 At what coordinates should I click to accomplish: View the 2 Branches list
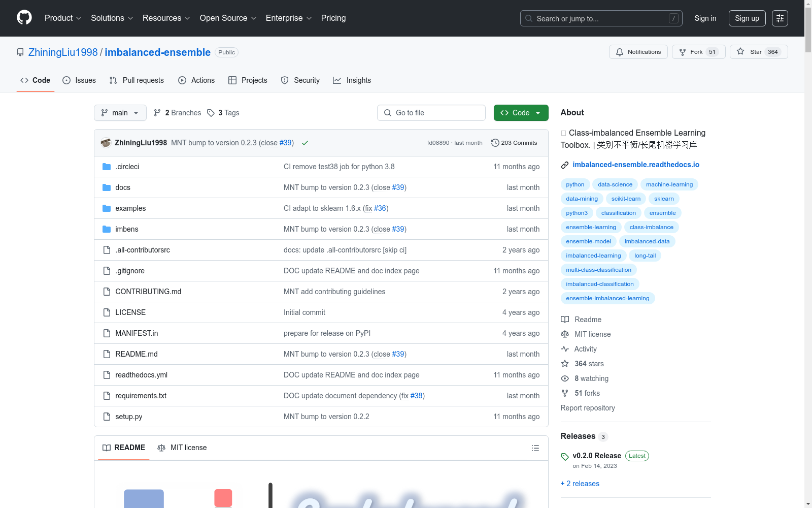pyautogui.click(x=177, y=113)
